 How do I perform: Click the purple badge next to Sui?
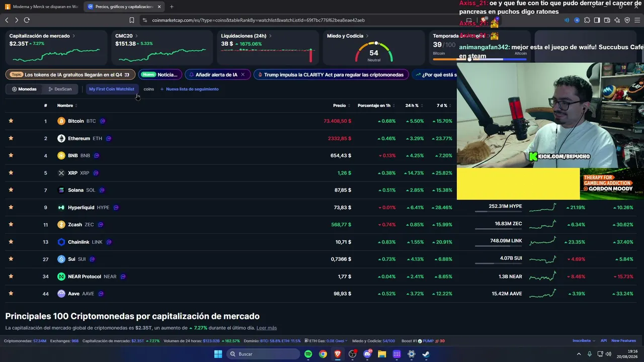(92, 259)
